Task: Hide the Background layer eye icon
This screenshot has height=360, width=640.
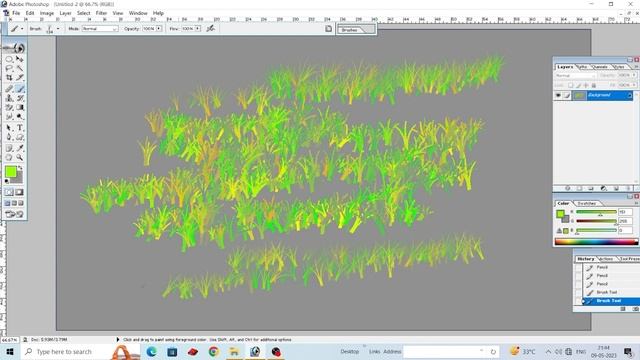Action: 558,95
